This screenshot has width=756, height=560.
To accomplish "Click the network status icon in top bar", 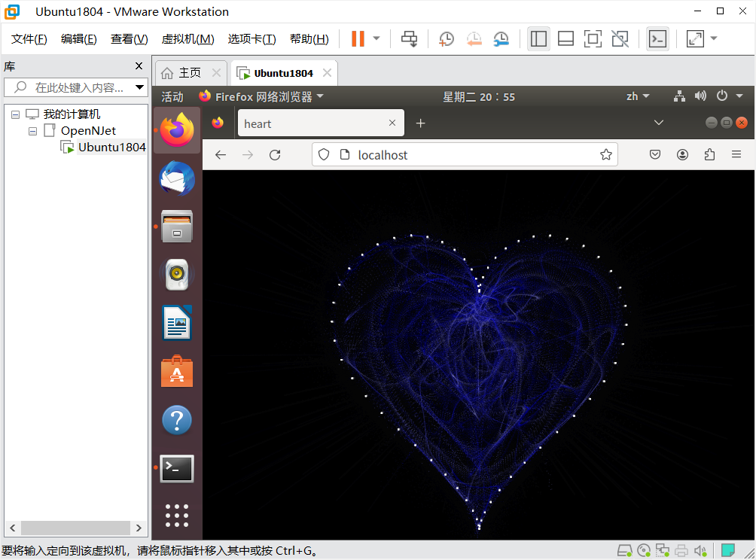I will pos(679,96).
